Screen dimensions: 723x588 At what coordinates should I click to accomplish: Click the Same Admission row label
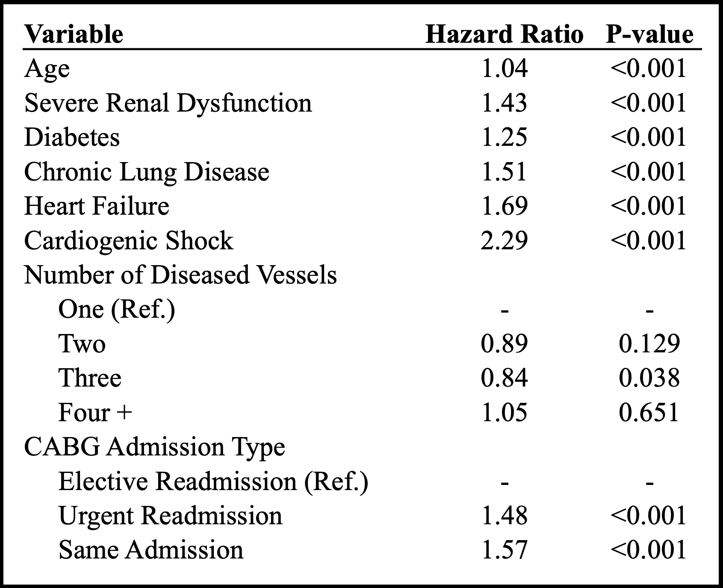click(151, 550)
